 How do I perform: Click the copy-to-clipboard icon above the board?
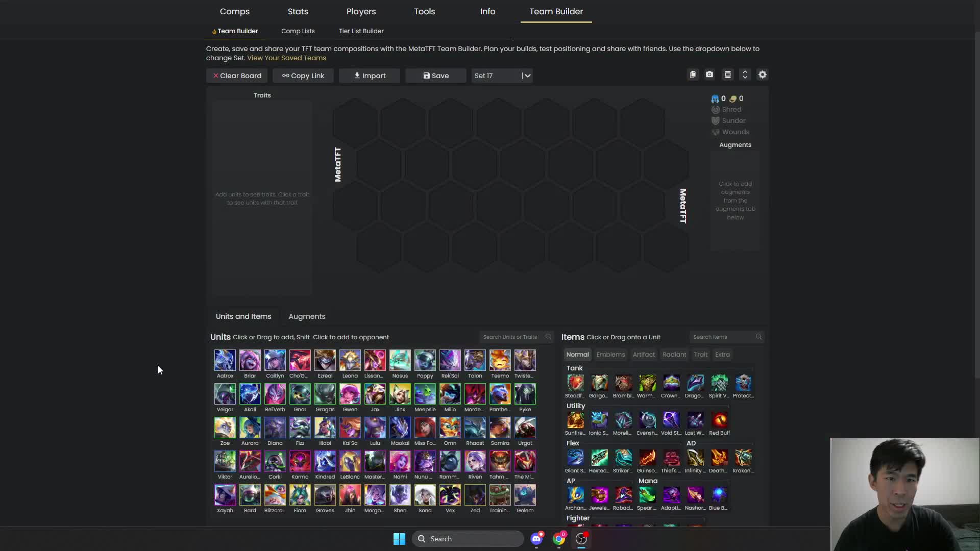[x=693, y=74]
